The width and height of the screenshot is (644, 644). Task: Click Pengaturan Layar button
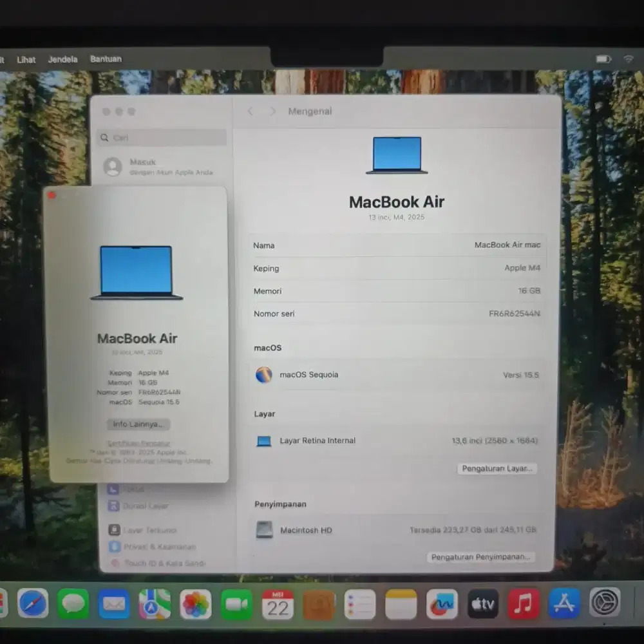pos(497,469)
